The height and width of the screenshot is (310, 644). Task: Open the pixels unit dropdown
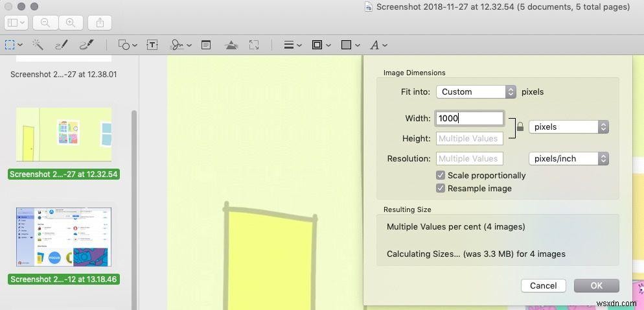569,127
